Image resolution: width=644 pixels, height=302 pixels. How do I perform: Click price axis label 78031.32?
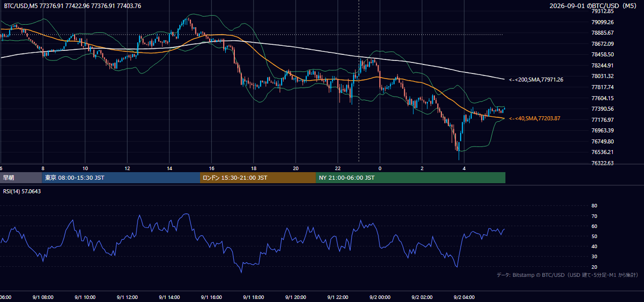(x=603, y=76)
